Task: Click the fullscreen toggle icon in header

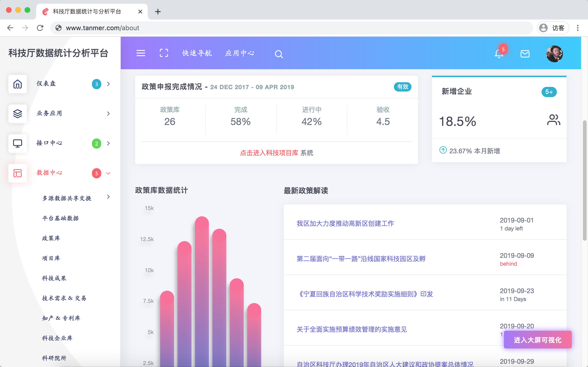Action: pyautogui.click(x=164, y=53)
